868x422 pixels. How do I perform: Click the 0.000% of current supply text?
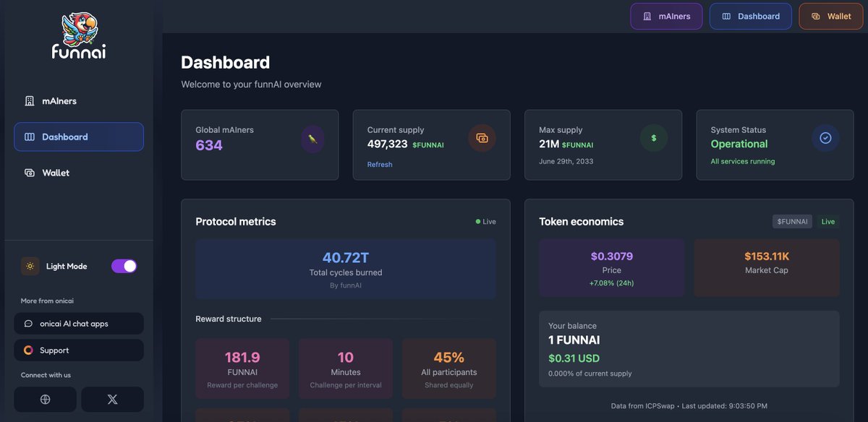pyautogui.click(x=590, y=374)
